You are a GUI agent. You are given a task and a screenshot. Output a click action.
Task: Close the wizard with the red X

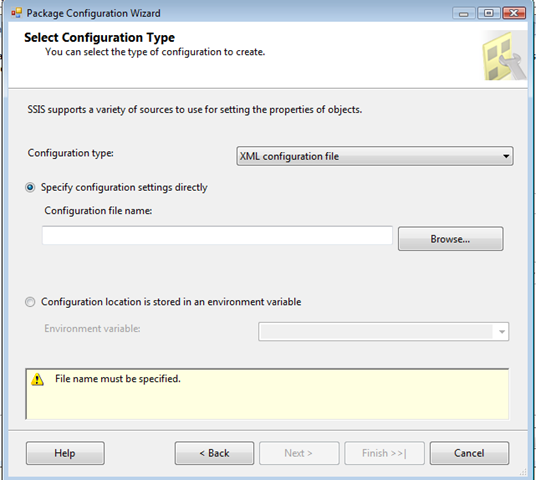pyautogui.click(x=514, y=13)
